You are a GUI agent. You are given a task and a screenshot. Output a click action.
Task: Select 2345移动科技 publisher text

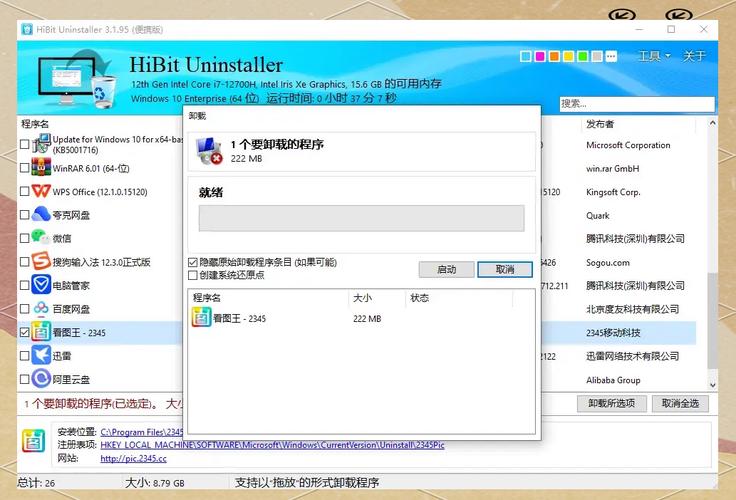(x=613, y=333)
